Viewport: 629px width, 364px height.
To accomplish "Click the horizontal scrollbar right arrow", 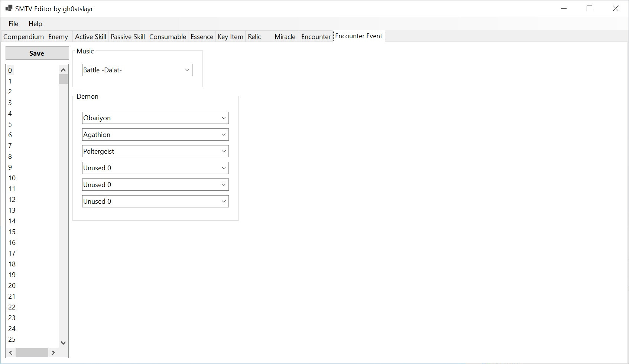I will [x=53, y=352].
